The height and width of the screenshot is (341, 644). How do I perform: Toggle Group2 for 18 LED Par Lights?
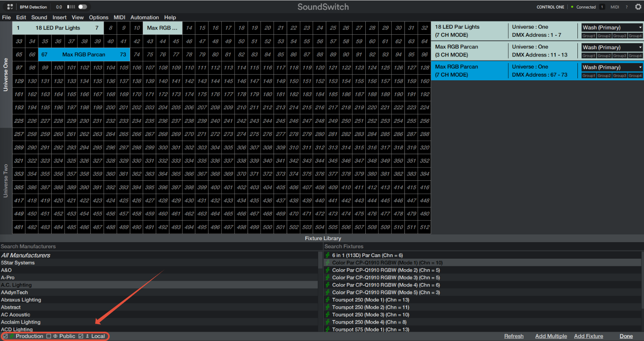[604, 36]
